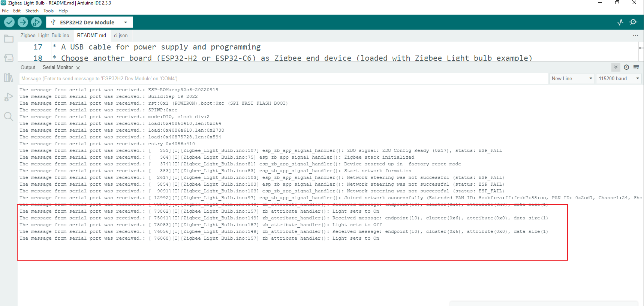Open the editor tabs overflow ellipsis menu
Image resolution: width=644 pixels, height=306 pixels.
[x=635, y=36]
